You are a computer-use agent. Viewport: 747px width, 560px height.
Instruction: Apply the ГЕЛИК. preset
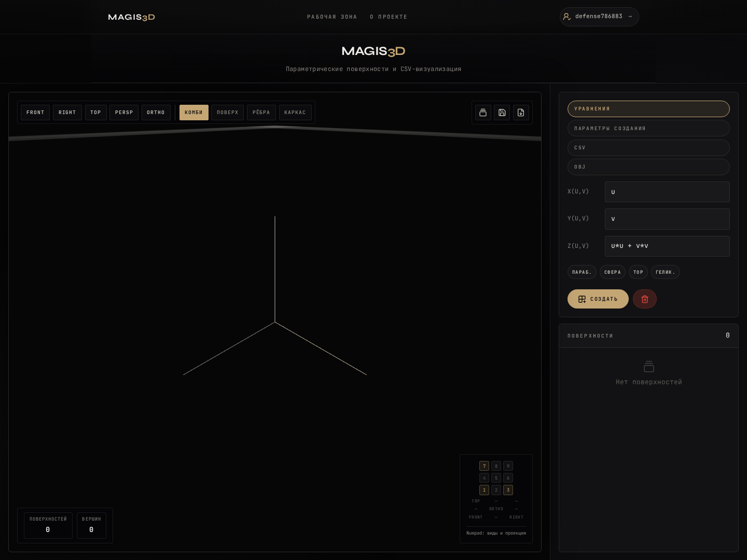[666, 272]
